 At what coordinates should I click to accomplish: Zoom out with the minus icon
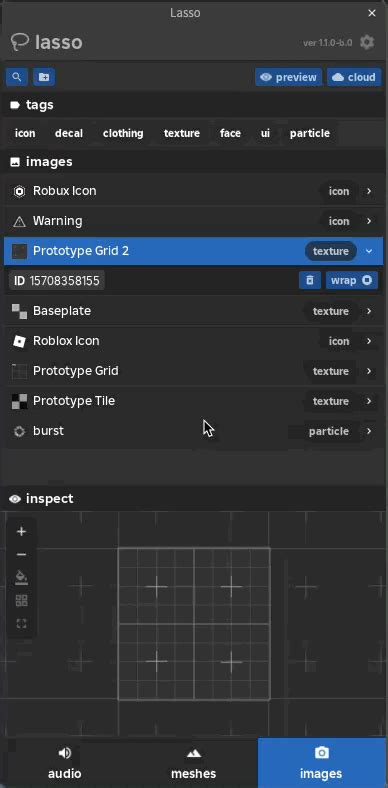tap(21, 555)
